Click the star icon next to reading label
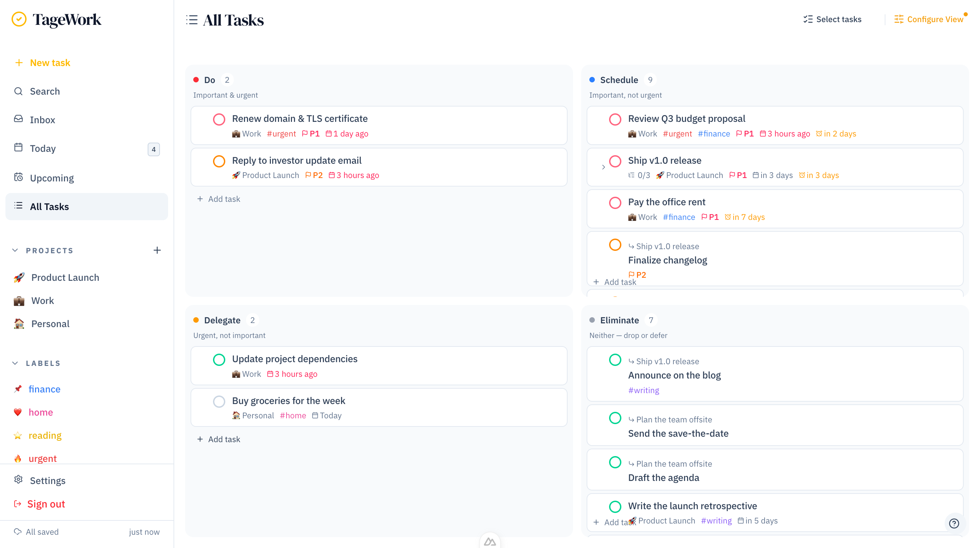Image resolution: width=980 pixels, height=548 pixels. coord(18,435)
